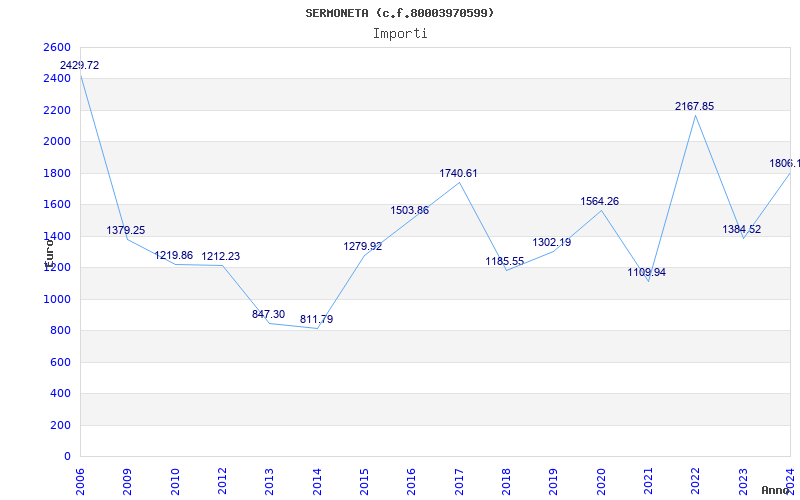Click data label 1379.25
Image resolution: width=800 pixels, height=500 pixels.
click(x=126, y=230)
